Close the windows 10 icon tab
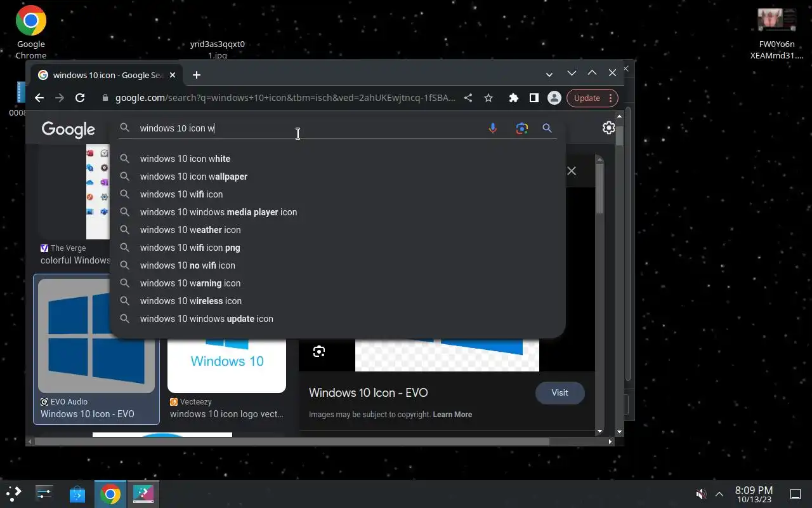 pyautogui.click(x=172, y=75)
